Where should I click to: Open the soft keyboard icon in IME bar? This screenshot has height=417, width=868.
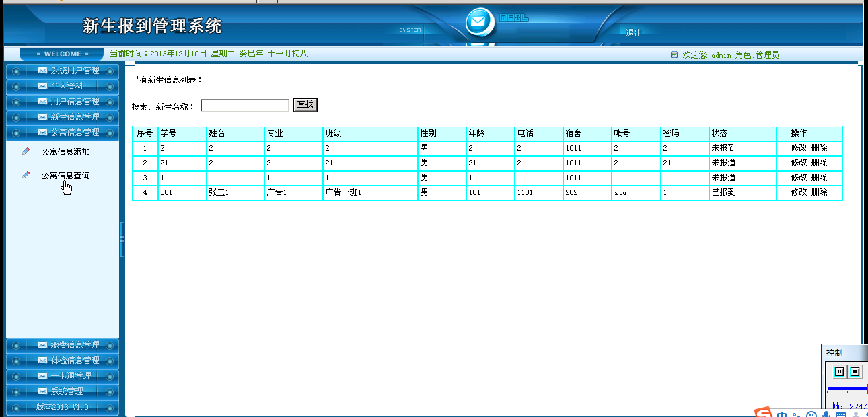pyautogui.click(x=841, y=414)
